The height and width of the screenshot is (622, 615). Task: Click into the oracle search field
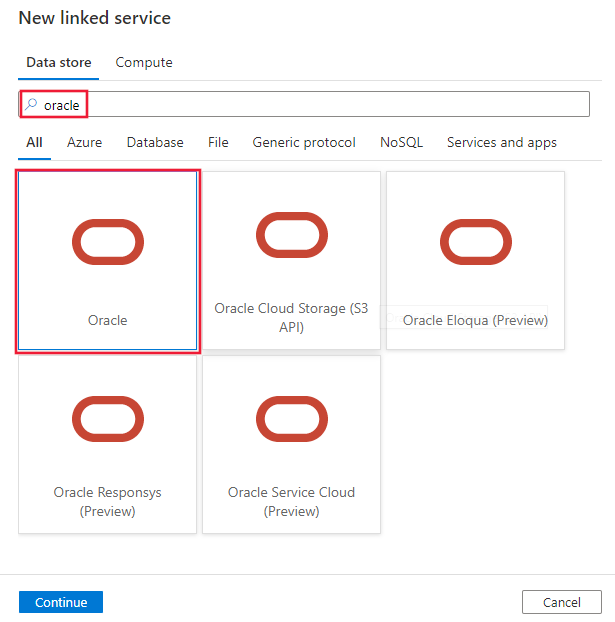click(300, 104)
